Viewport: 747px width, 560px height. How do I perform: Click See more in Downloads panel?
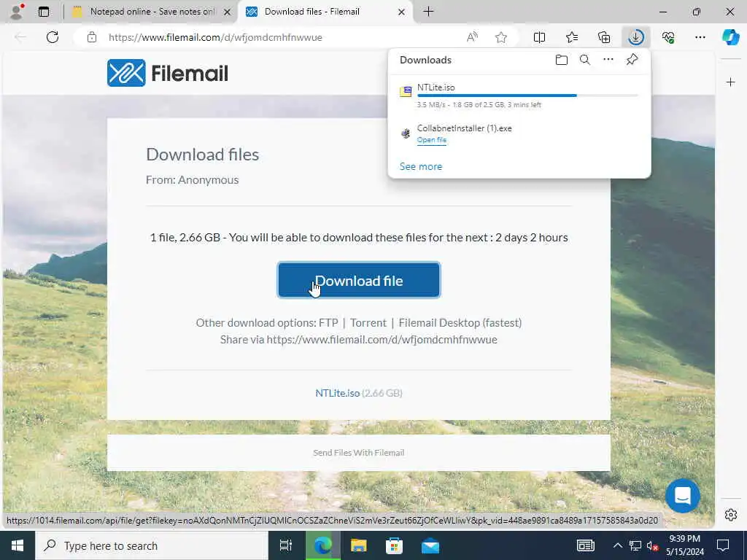pos(421,166)
